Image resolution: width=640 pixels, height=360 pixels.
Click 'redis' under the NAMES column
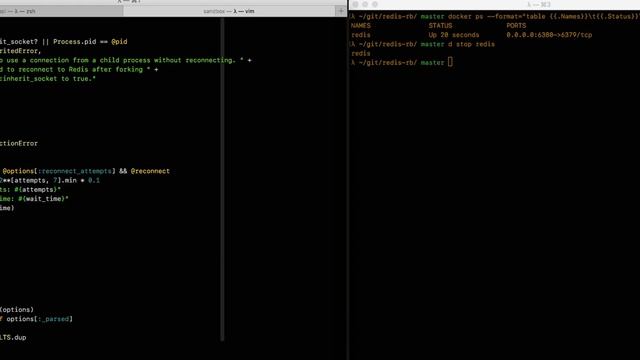361,35
